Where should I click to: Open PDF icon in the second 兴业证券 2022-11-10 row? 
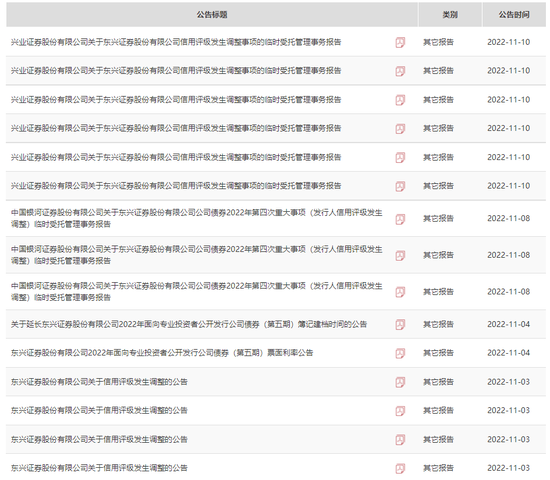point(400,71)
